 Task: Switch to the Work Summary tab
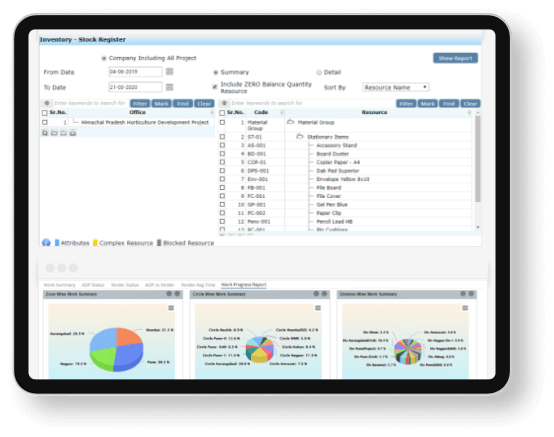tap(59, 285)
